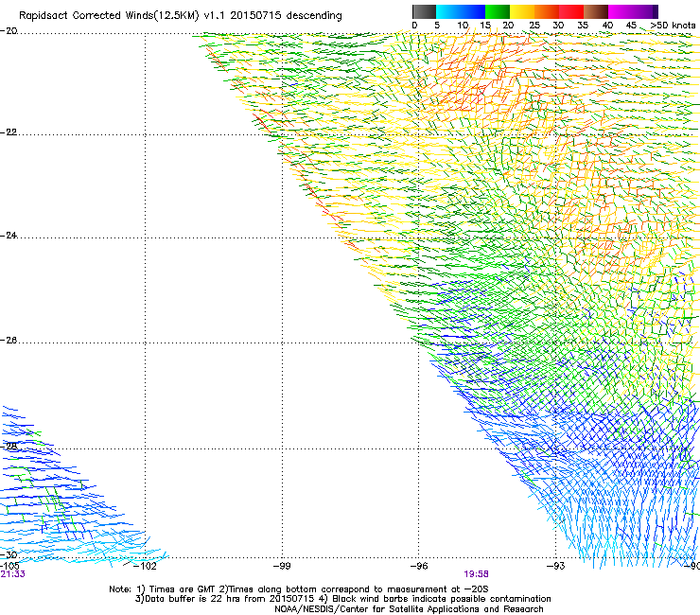Click the legend label '15'
Image resolution: width=700 pixels, height=615 pixels.
485,26
